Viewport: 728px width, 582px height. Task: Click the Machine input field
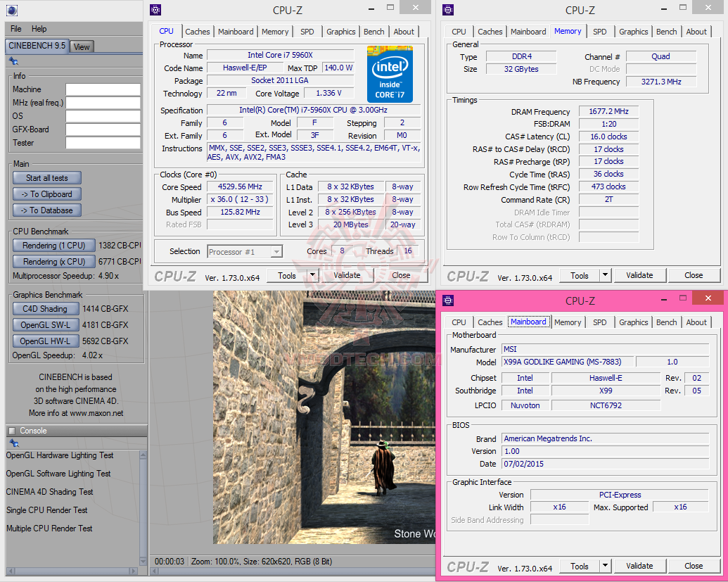click(x=103, y=89)
